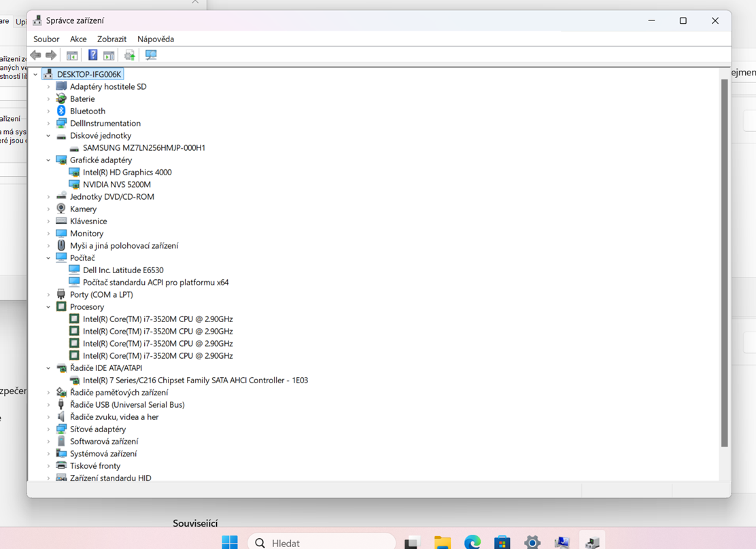Toggle the console tree visibility toolbar icon

[72, 55]
